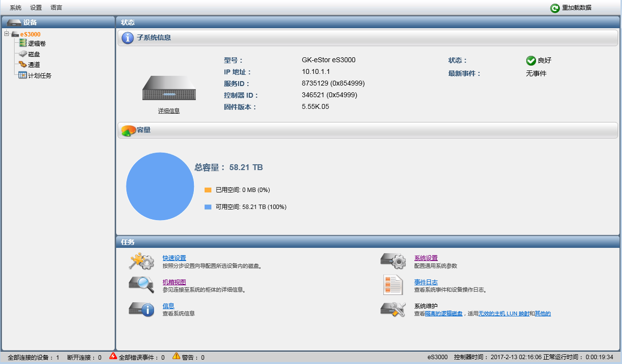Open the 系统 menu

(16, 8)
